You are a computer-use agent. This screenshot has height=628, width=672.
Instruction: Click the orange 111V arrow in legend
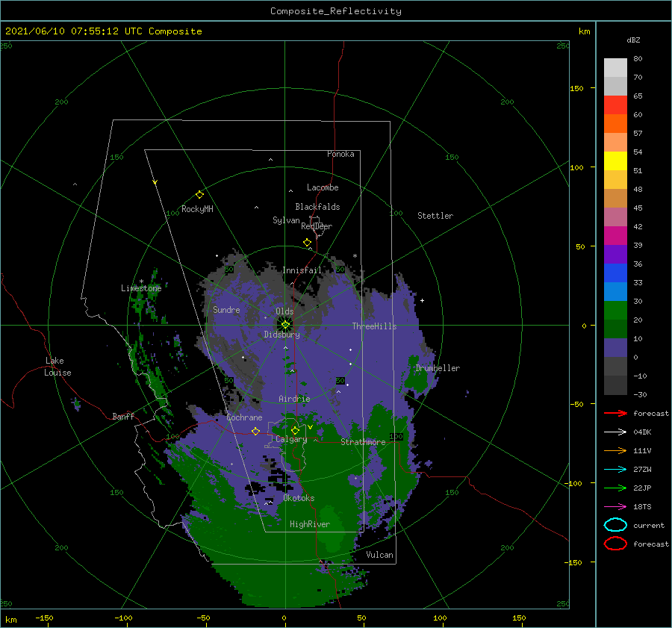tap(615, 450)
